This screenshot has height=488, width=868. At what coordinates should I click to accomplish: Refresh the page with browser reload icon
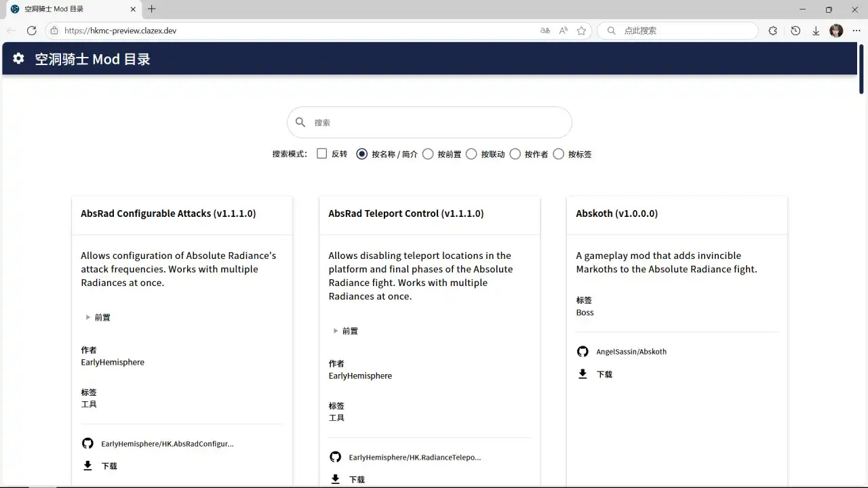(31, 30)
